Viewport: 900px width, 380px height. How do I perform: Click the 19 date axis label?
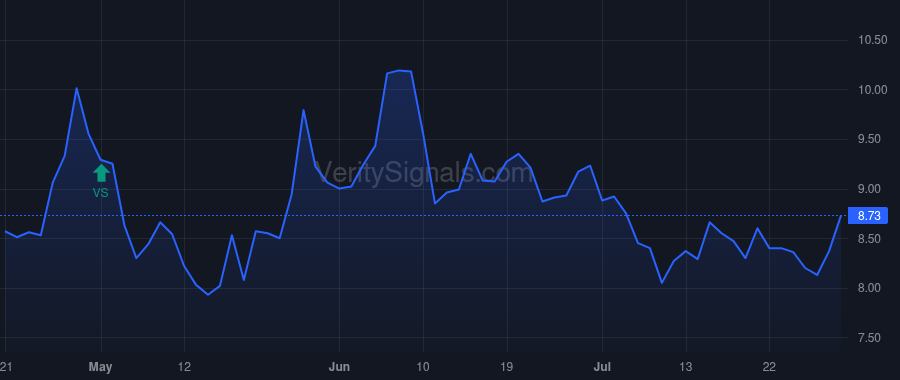click(507, 366)
